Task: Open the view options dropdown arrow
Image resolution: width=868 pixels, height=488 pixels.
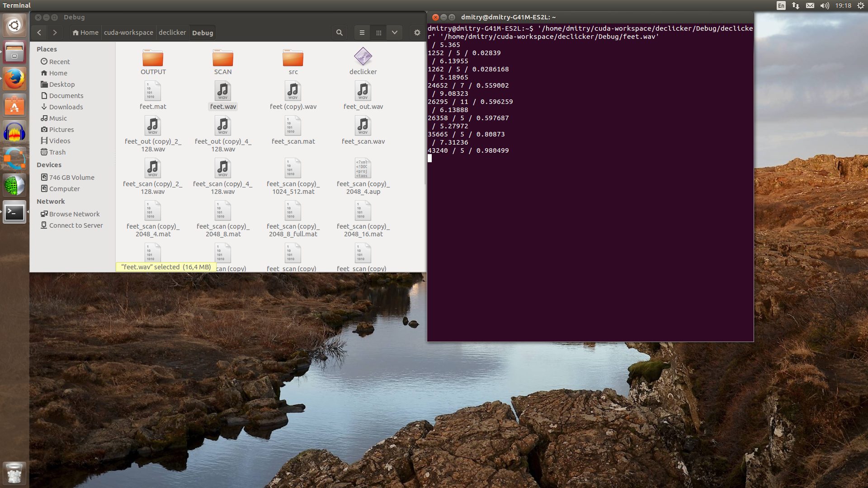Action: click(395, 33)
